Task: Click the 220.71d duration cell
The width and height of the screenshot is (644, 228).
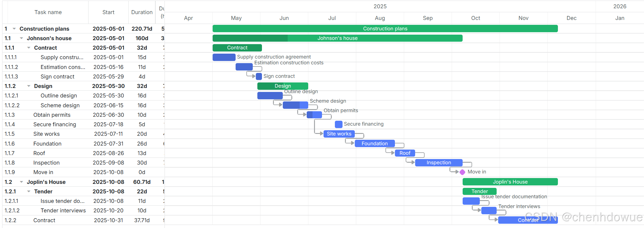Action: (142, 29)
